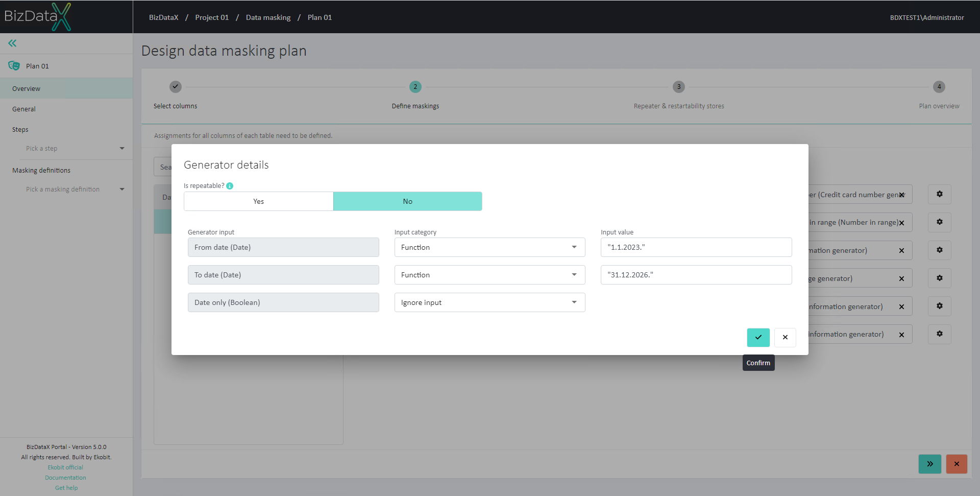Open General in the sidebar
The image size is (980, 496).
point(66,109)
